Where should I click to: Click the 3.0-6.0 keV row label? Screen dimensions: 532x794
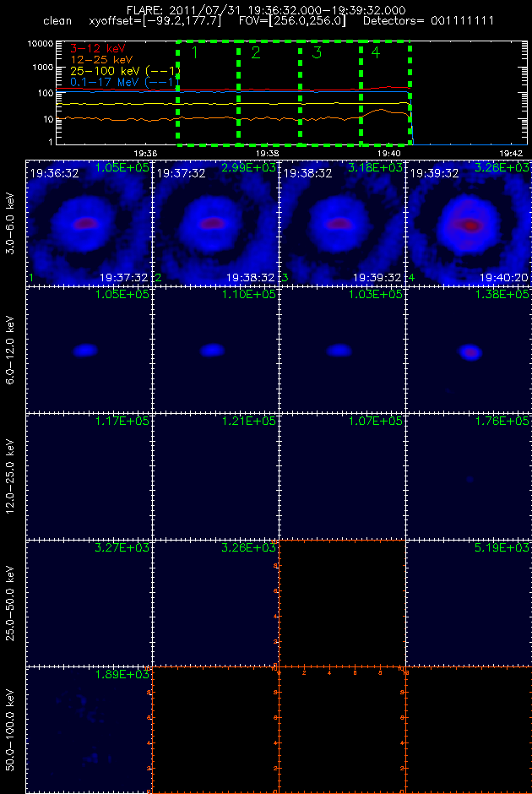(12, 223)
